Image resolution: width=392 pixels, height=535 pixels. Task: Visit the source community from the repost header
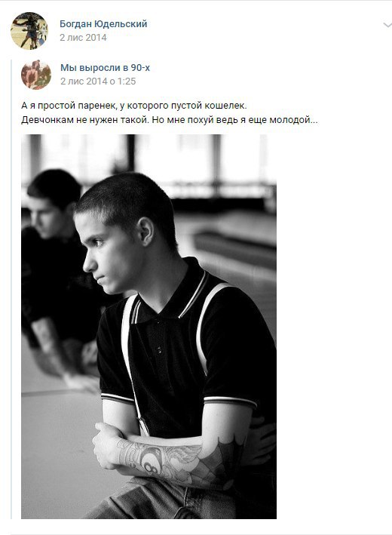tap(105, 68)
